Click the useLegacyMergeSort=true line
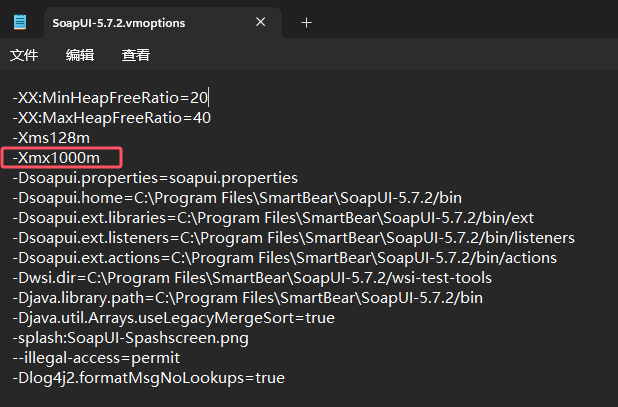 point(173,318)
